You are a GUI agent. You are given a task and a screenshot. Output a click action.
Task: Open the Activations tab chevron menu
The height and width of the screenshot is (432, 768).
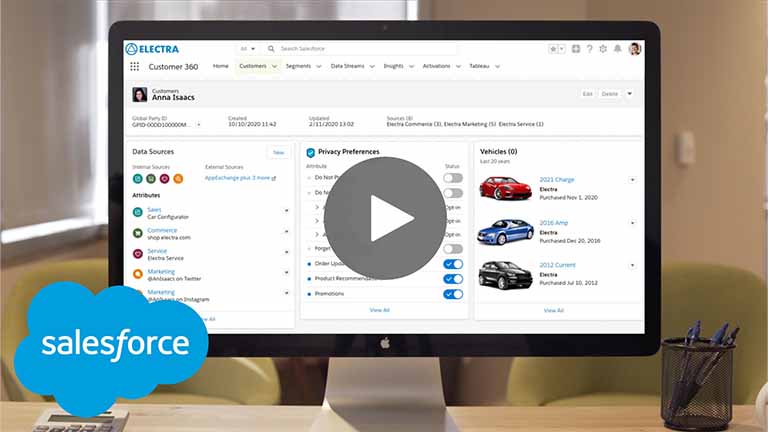pyautogui.click(x=458, y=66)
